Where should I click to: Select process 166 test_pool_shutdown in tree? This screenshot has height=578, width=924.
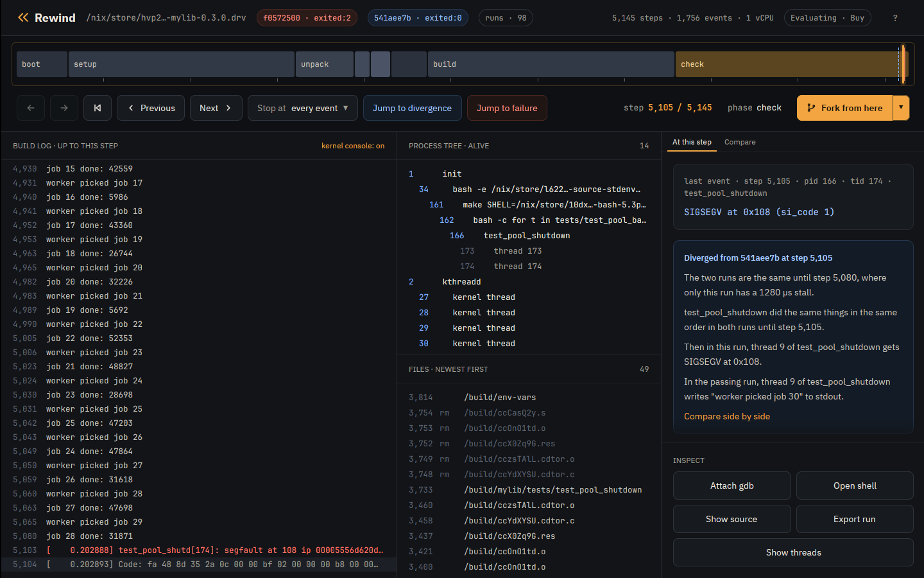coord(529,236)
